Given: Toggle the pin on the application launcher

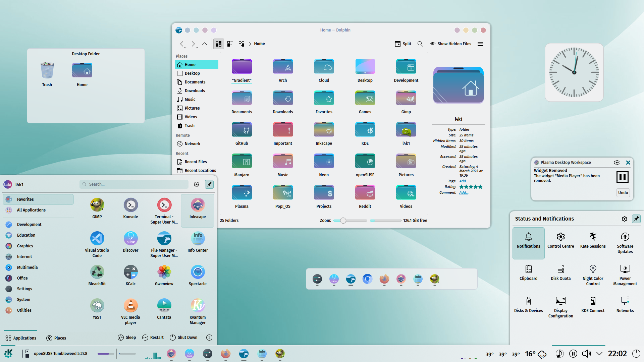Looking at the screenshot, I should point(209,184).
